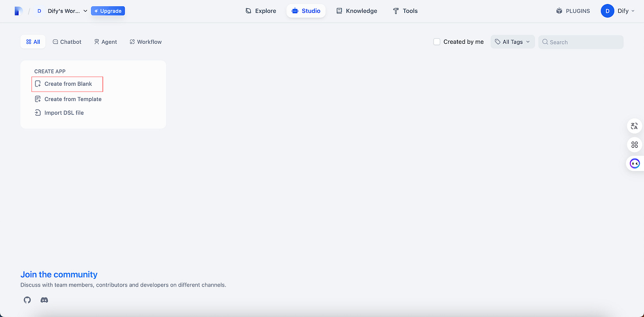Image resolution: width=644 pixels, height=317 pixels.
Task: Click inside the Search apps field
Action: coord(581,42)
